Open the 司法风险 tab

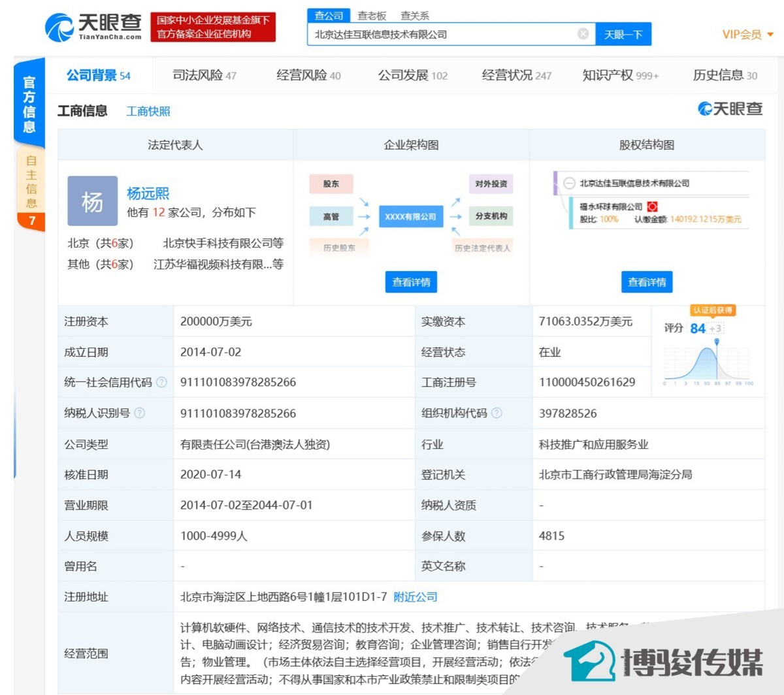pyautogui.click(x=204, y=76)
